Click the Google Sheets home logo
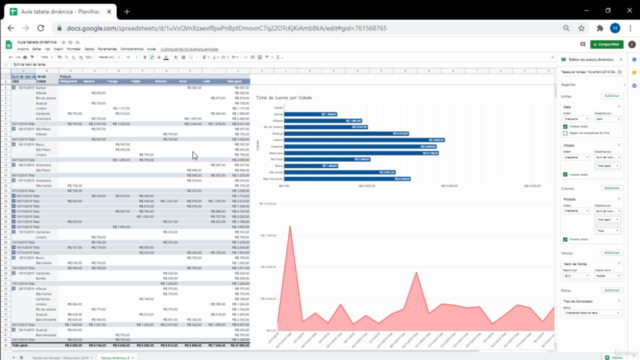This screenshot has height=360, width=640. pos(9,44)
